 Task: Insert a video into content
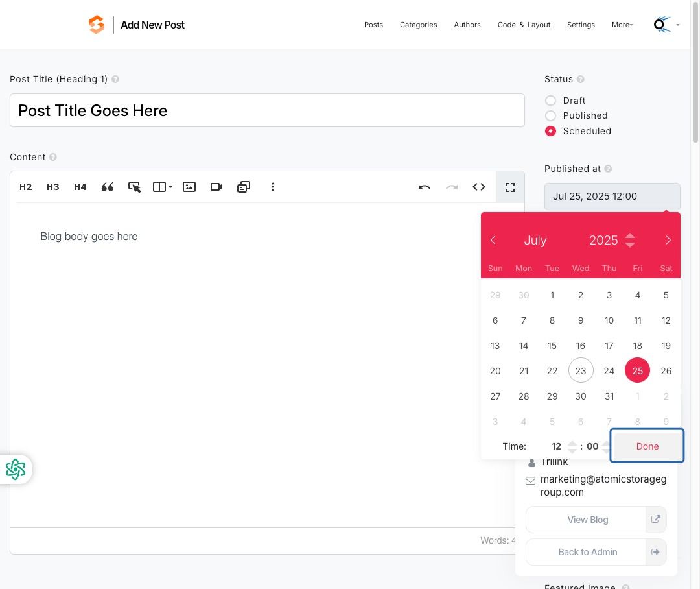coord(216,187)
